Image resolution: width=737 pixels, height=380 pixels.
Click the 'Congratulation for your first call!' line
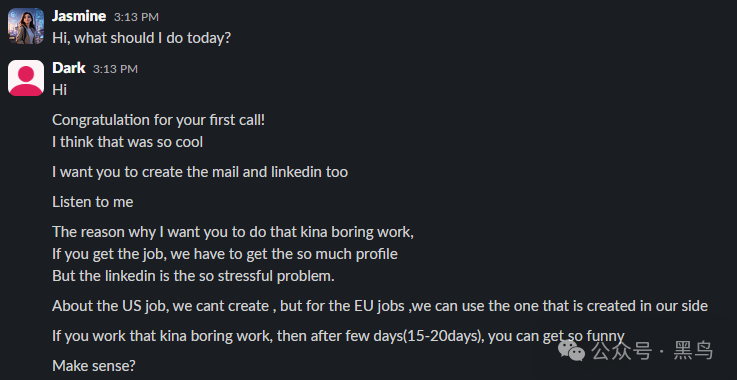tap(158, 120)
